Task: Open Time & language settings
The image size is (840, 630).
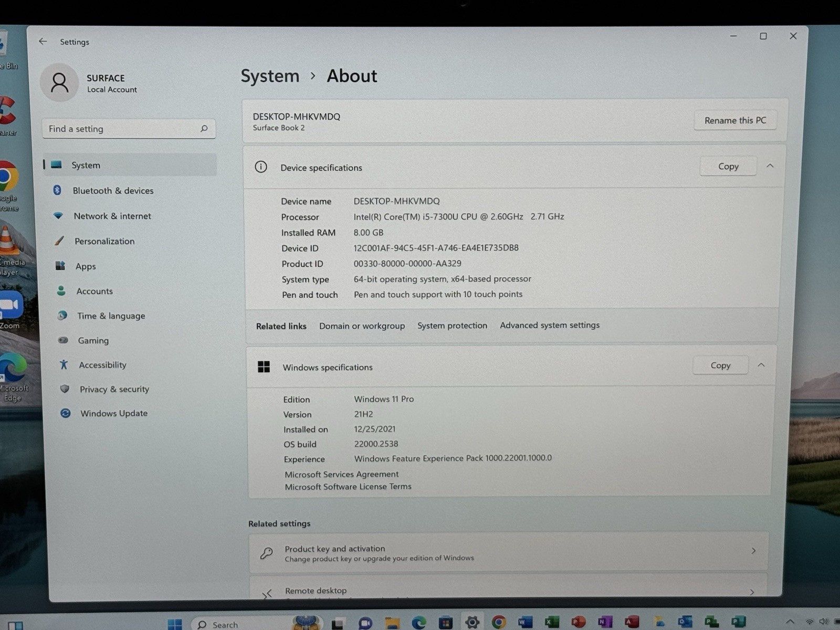Action: coord(110,316)
